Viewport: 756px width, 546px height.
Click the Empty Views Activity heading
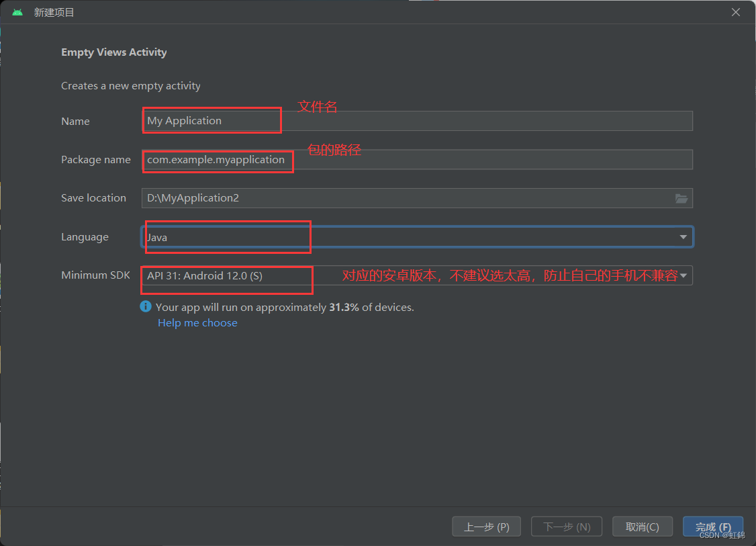point(114,52)
